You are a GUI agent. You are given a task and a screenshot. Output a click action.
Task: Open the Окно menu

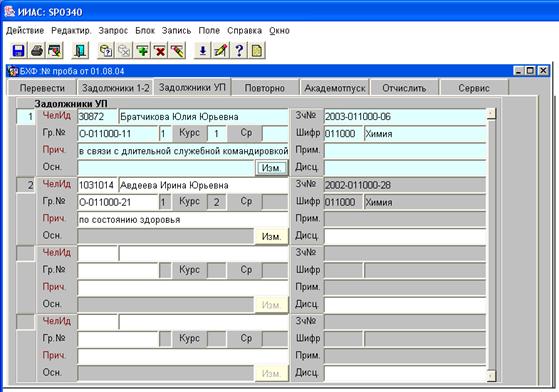point(279,31)
